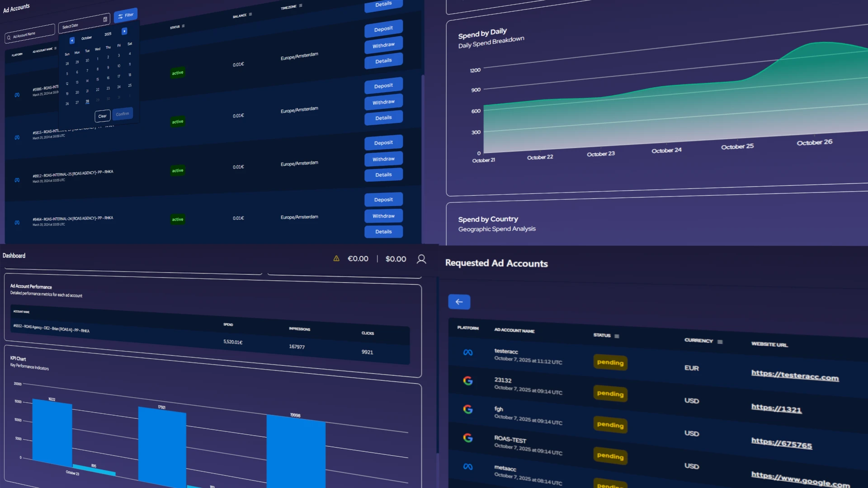Open the https://testeracc.com link

point(794,376)
